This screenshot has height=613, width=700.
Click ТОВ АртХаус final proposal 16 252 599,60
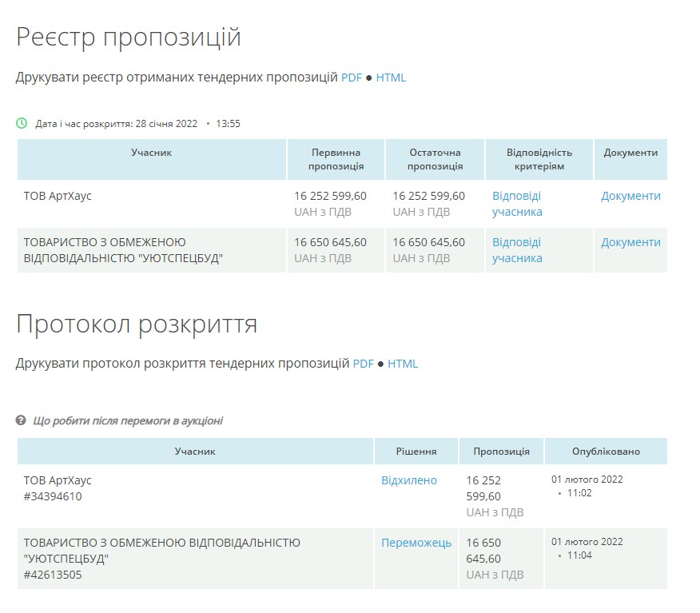[x=428, y=196]
